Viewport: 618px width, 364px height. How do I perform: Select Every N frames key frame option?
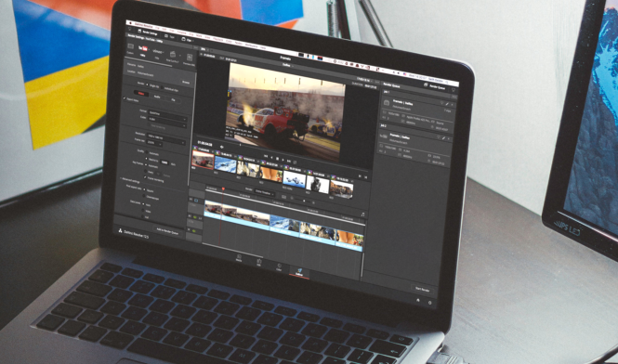[x=145, y=171]
